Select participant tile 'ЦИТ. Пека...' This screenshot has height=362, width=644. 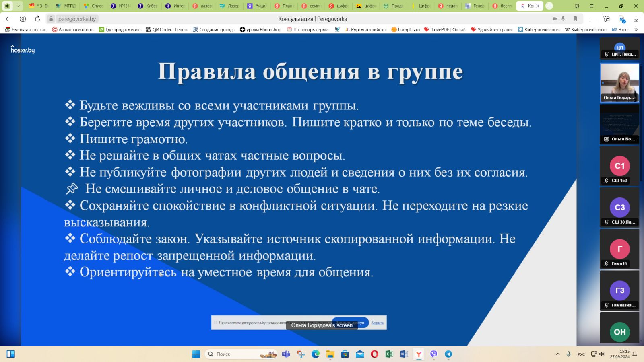(x=619, y=48)
